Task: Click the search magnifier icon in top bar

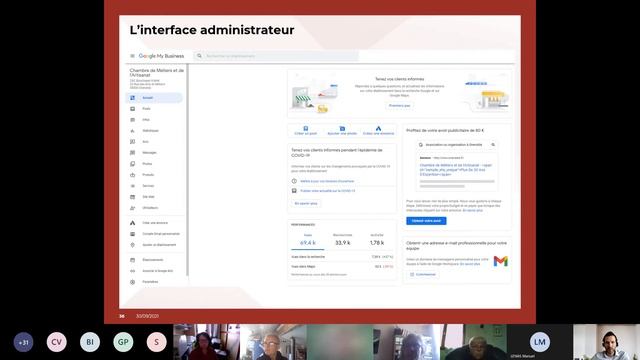Action: [x=199, y=56]
